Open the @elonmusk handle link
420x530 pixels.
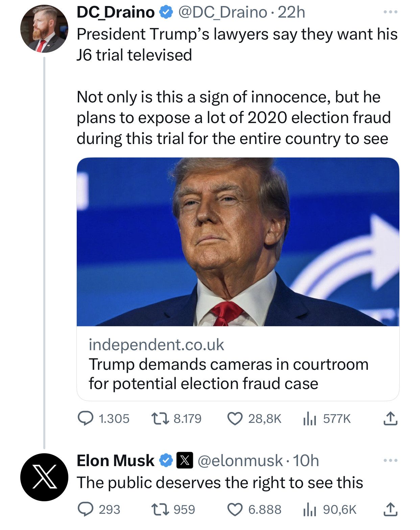tap(240, 461)
